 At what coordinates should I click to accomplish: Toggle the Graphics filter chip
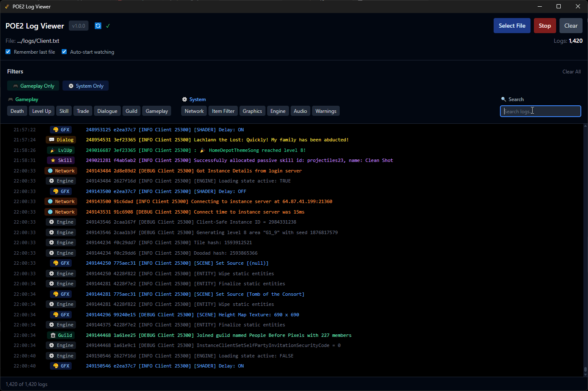(252, 111)
